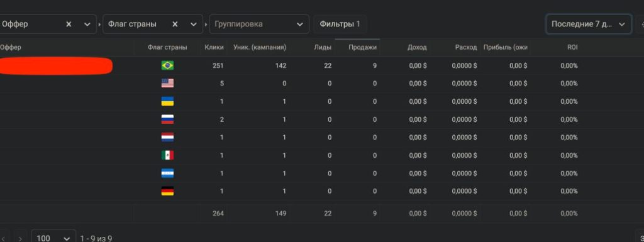
Task: Click the Ukraine flag icon
Action: pos(167,101)
